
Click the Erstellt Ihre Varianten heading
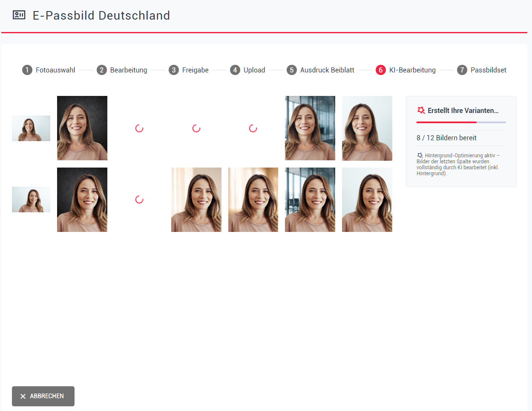pos(463,110)
